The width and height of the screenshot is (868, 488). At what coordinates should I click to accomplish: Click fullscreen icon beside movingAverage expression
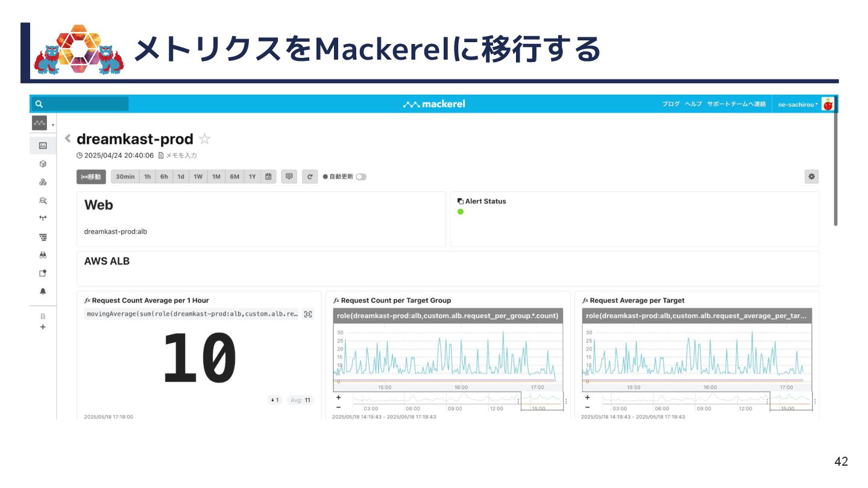(308, 314)
